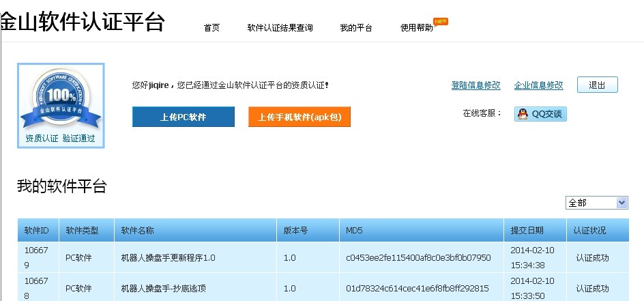Open the 企业信息修改 link
Image resolution: width=644 pixels, height=301 pixels.
538,85
